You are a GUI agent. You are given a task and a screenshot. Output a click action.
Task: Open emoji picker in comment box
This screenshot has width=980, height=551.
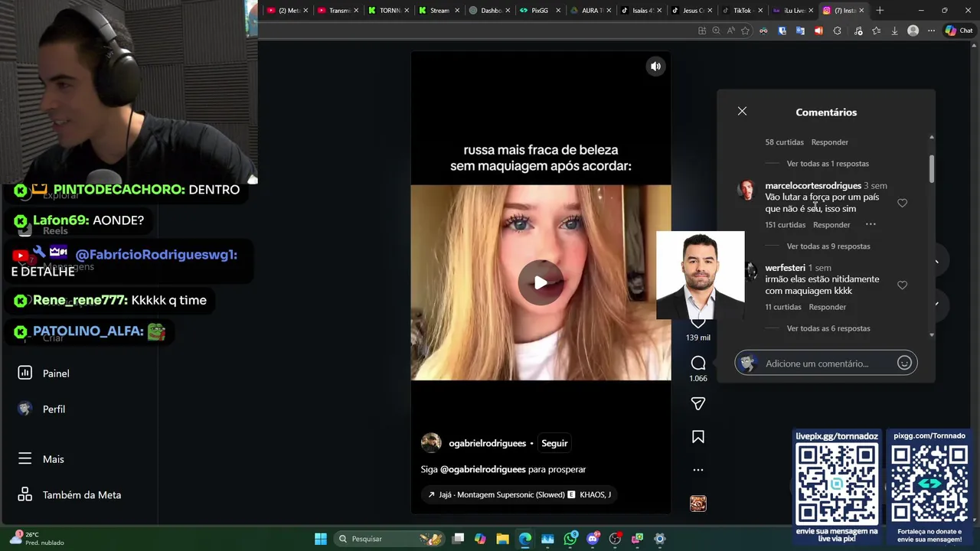pyautogui.click(x=904, y=363)
